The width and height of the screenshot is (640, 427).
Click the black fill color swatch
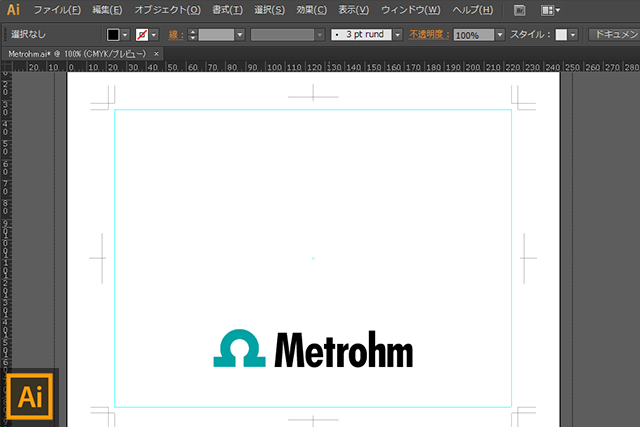(x=113, y=35)
